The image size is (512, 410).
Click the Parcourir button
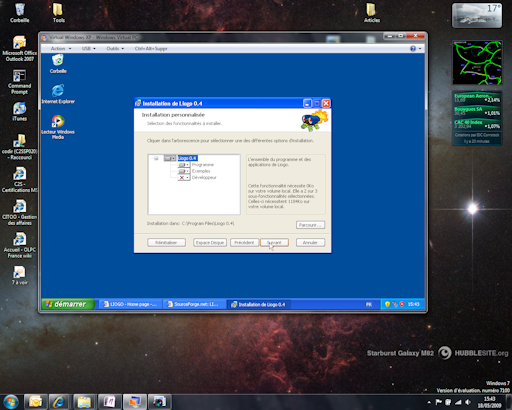pyautogui.click(x=310, y=225)
